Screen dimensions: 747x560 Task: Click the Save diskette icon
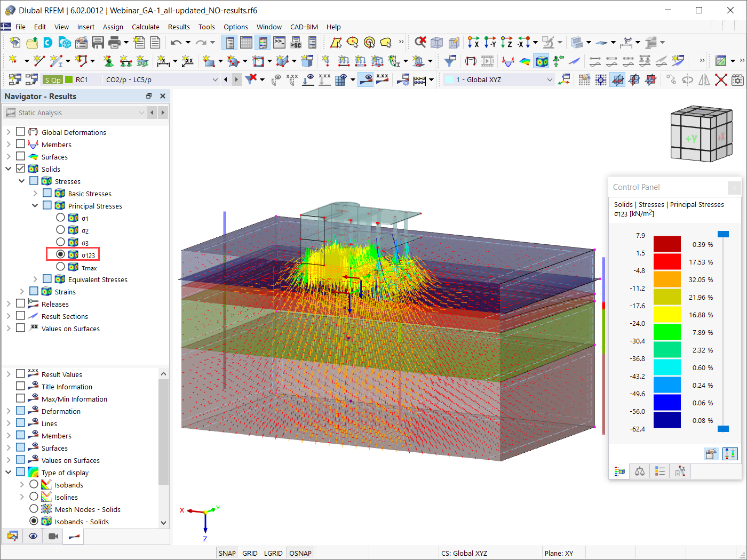[98, 43]
